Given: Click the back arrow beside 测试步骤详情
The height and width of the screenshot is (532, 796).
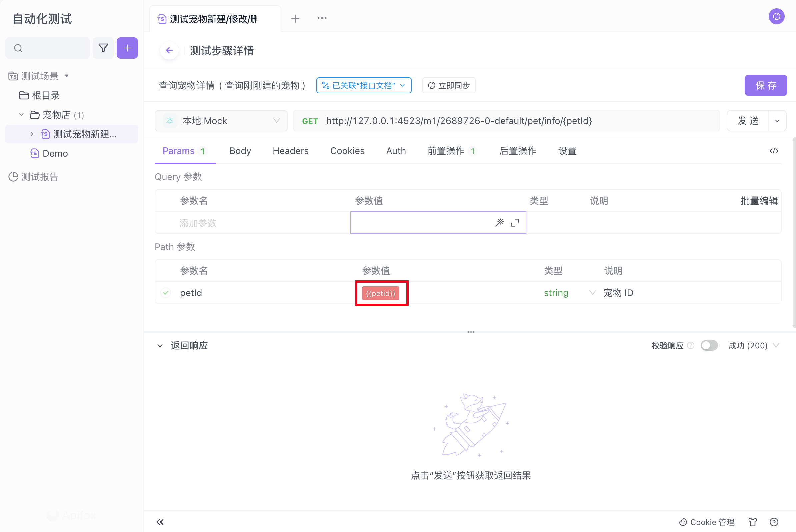Looking at the screenshot, I should tap(169, 51).
